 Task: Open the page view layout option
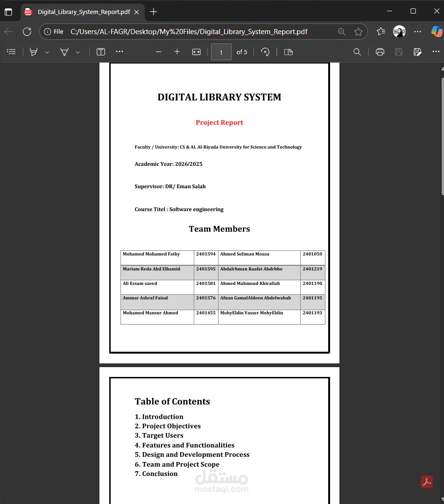(289, 52)
